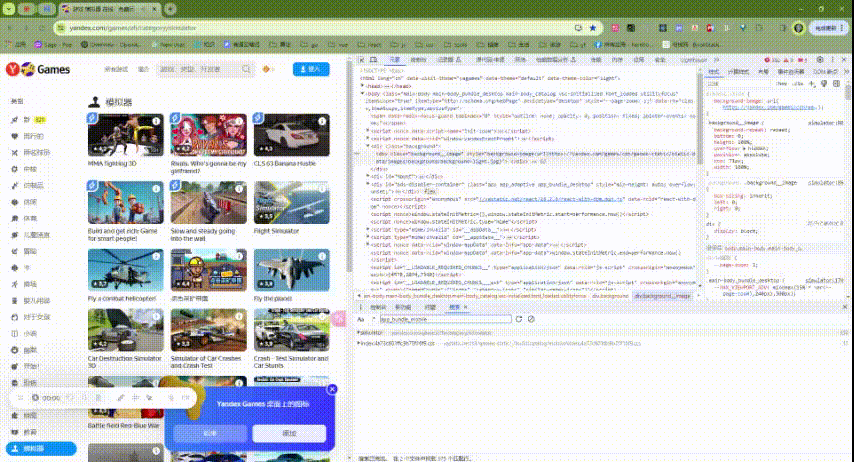The image size is (854, 462).
Task: Expand the div id mount node
Action: 368,177
